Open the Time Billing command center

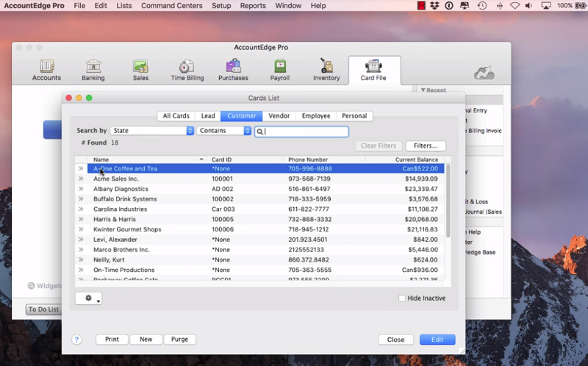coord(187,70)
